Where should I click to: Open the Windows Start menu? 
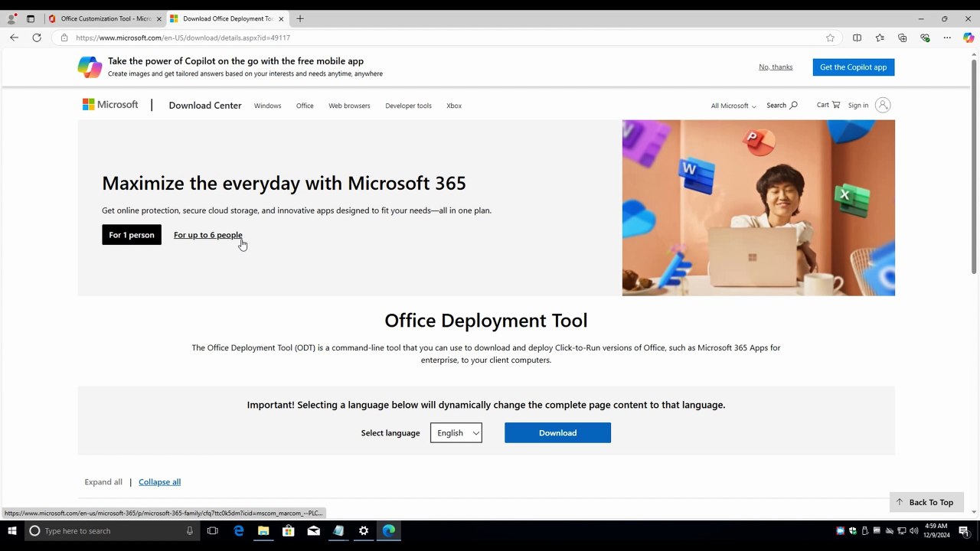pyautogui.click(x=12, y=530)
